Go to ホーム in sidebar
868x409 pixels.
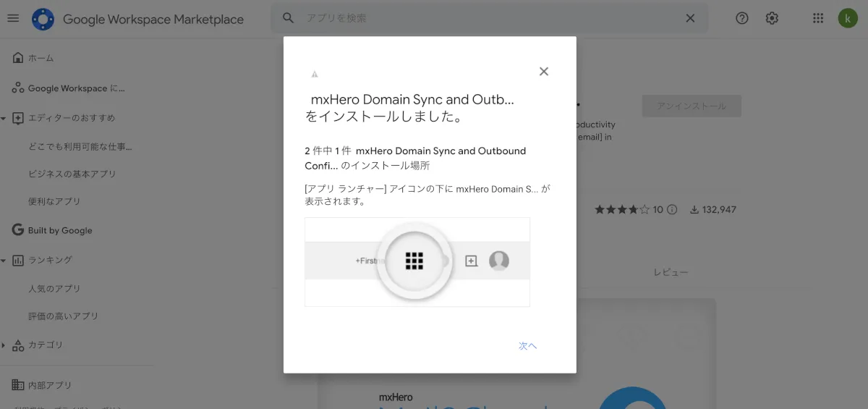(41, 58)
